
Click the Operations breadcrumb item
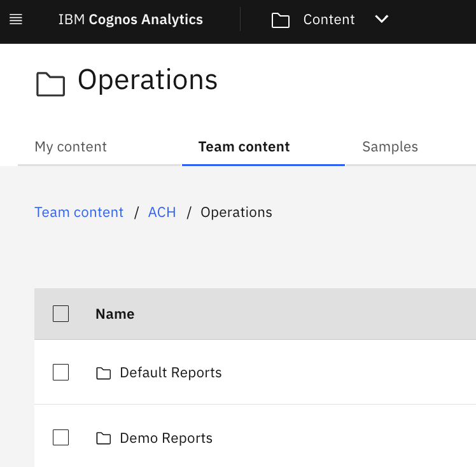pyautogui.click(x=236, y=213)
